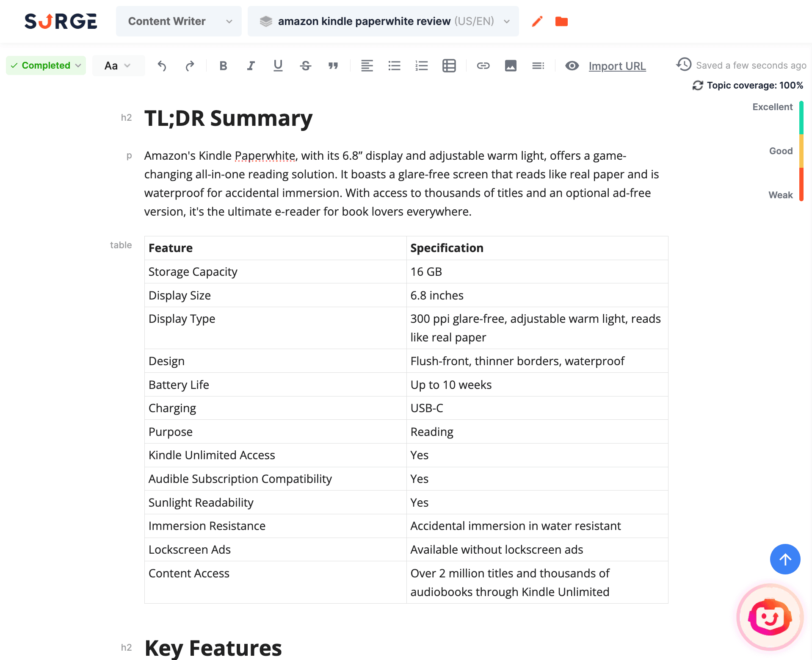Click the p tag beside the paragraph

[129, 156]
